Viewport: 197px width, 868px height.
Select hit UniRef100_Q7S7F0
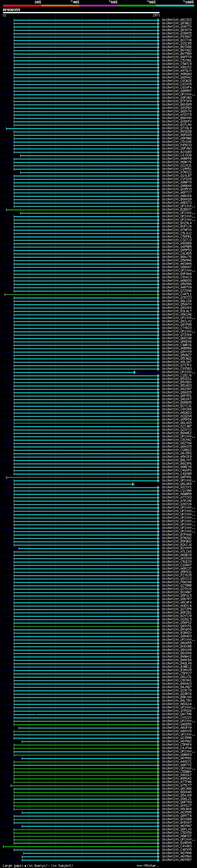point(177,365)
